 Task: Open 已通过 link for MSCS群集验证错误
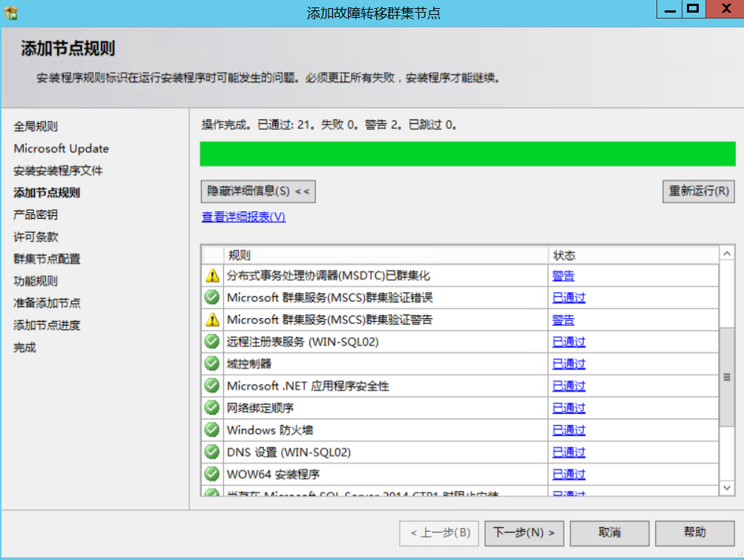click(569, 297)
